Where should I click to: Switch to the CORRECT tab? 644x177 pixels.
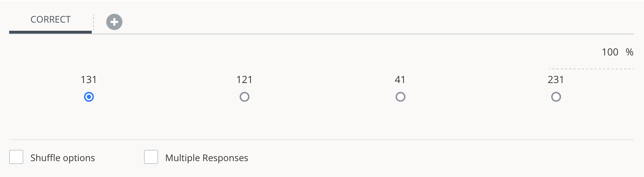point(50,19)
